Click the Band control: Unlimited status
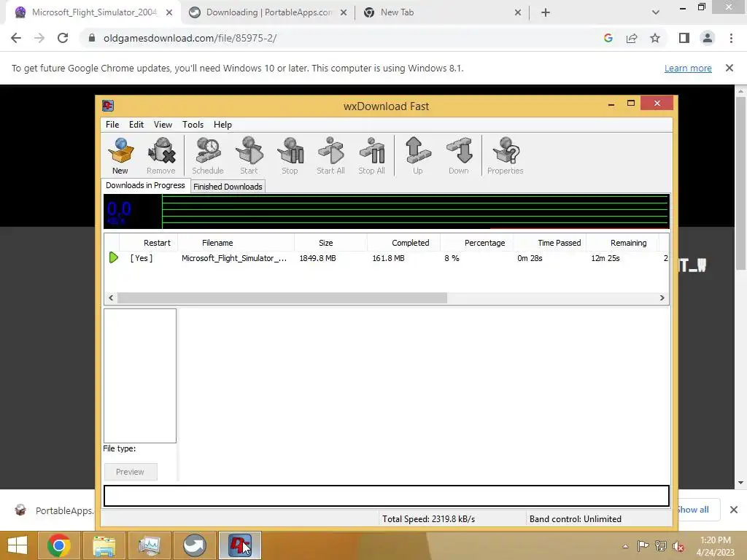The height and width of the screenshot is (560, 747). point(575,518)
